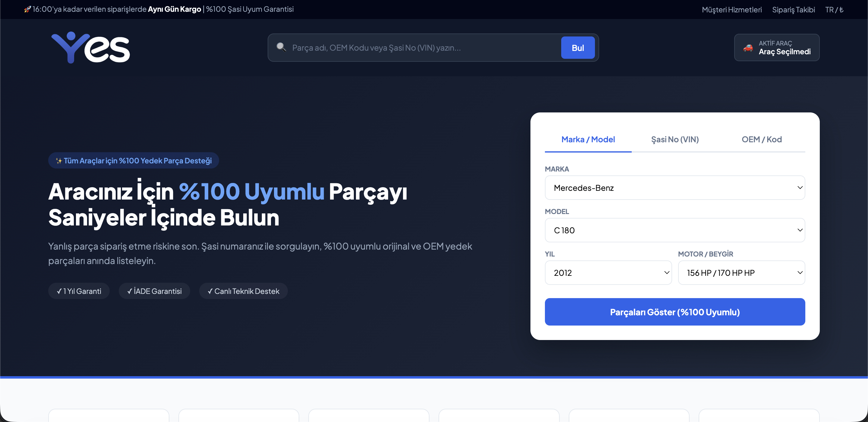Focus the part name or VIN search field
868x422 pixels.
(x=423, y=48)
